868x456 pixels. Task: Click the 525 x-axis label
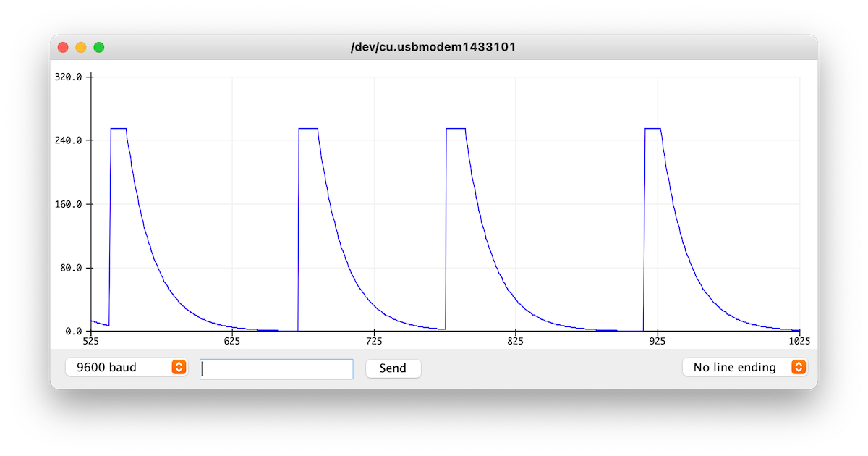90,341
